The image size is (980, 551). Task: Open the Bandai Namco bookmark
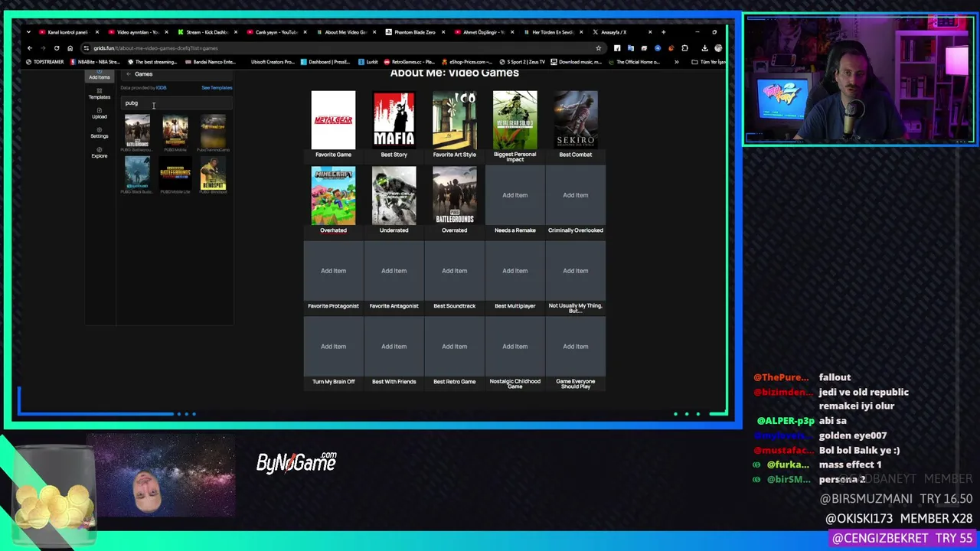210,62
